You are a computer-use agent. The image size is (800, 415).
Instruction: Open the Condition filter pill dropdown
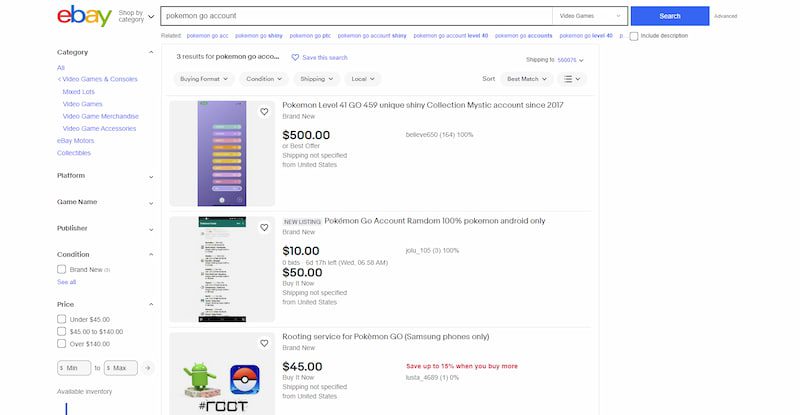click(264, 79)
